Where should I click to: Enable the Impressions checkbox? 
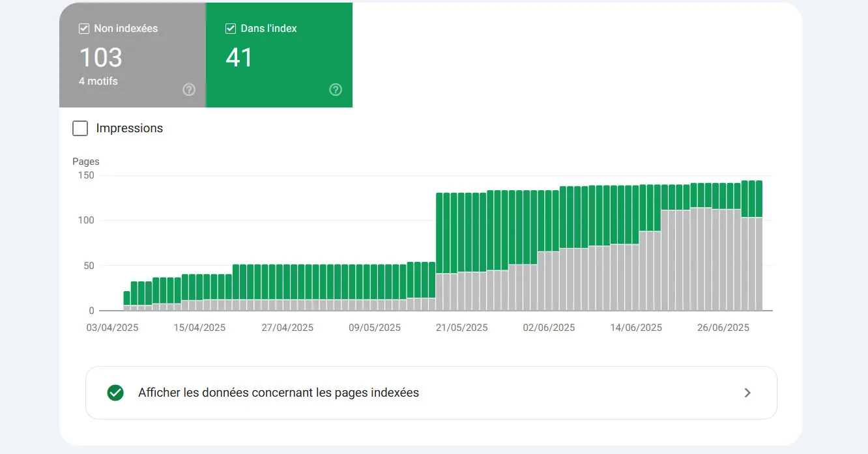pyautogui.click(x=80, y=128)
